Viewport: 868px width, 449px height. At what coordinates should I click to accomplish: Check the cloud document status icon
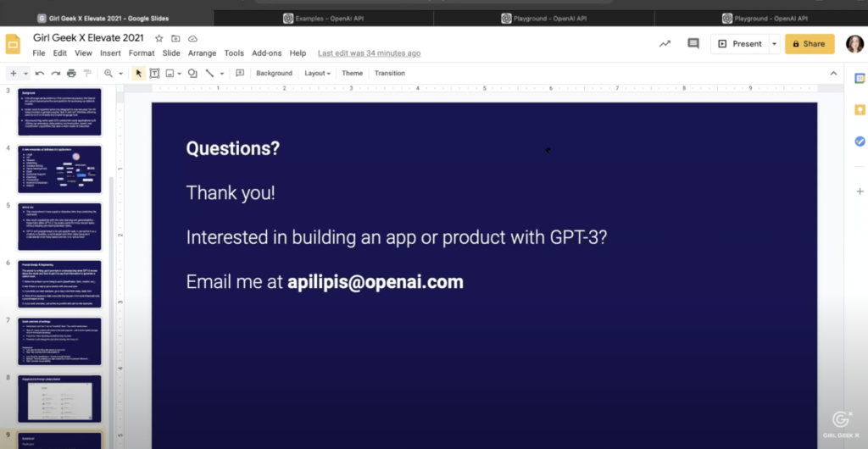192,38
